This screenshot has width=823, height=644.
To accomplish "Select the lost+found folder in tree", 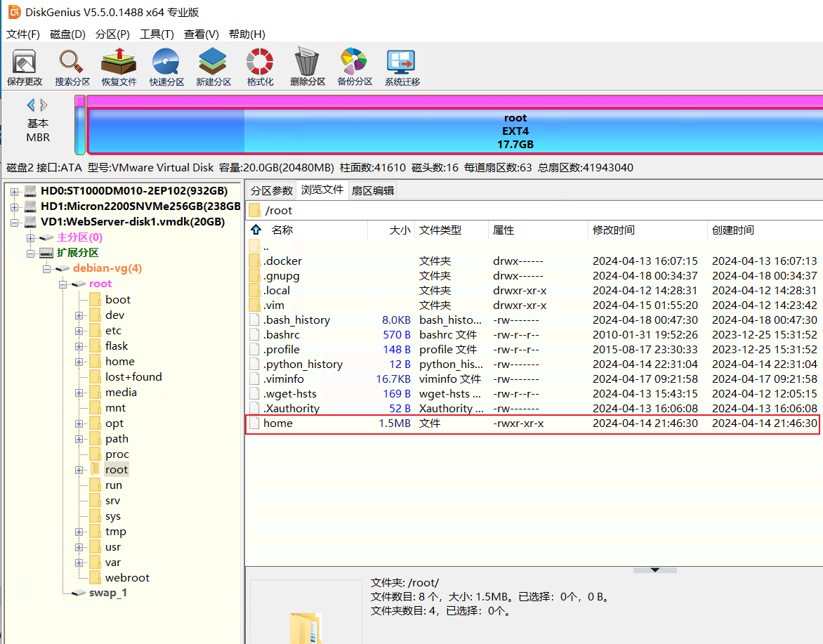I will pyautogui.click(x=133, y=377).
